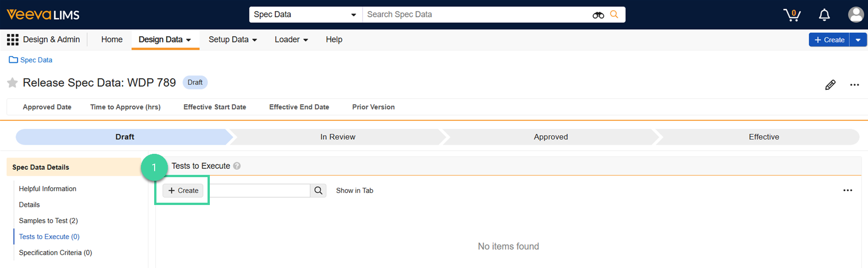Open the Tests to Execute section ellipsis menu
This screenshot has width=868, height=268.
click(847, 190)
